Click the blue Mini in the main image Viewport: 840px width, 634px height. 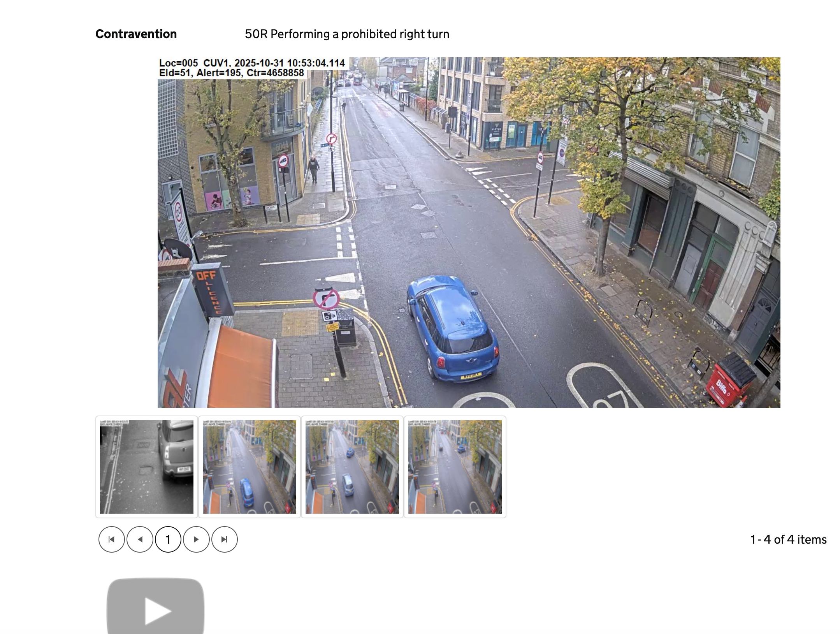452,327
